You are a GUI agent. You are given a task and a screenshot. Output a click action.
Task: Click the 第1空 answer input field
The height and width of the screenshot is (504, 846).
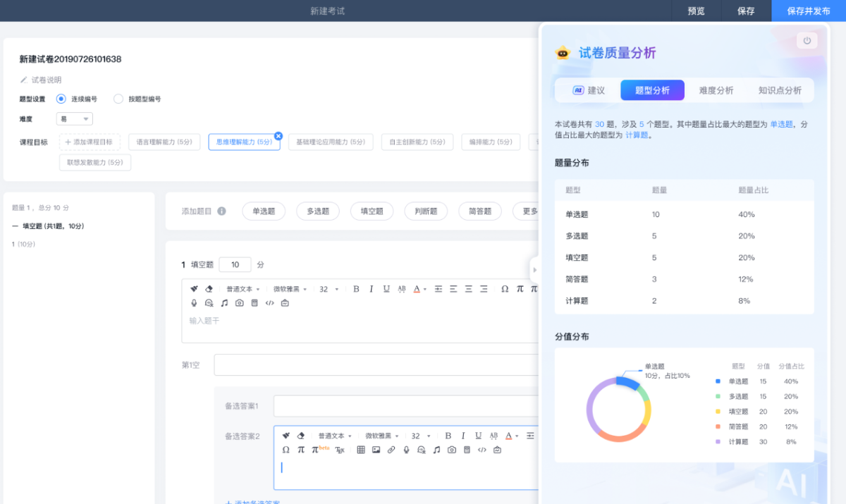(x=377, y=365)
